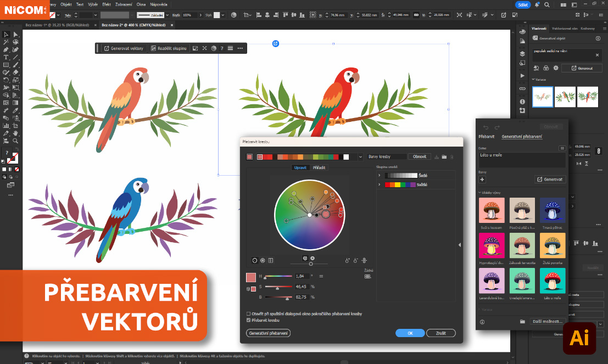Click the 'OK' button
Image resolution: width=608 pixels, height=364 pixels.
pos(410,333)
